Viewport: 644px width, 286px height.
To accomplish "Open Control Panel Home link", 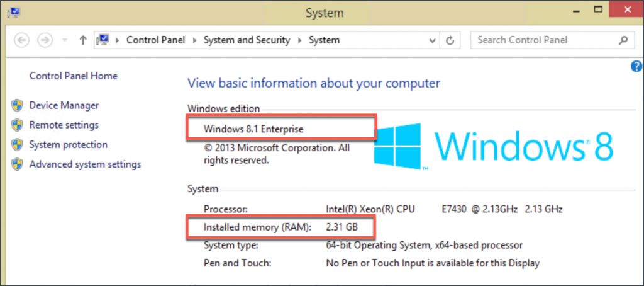I will 73,76.
